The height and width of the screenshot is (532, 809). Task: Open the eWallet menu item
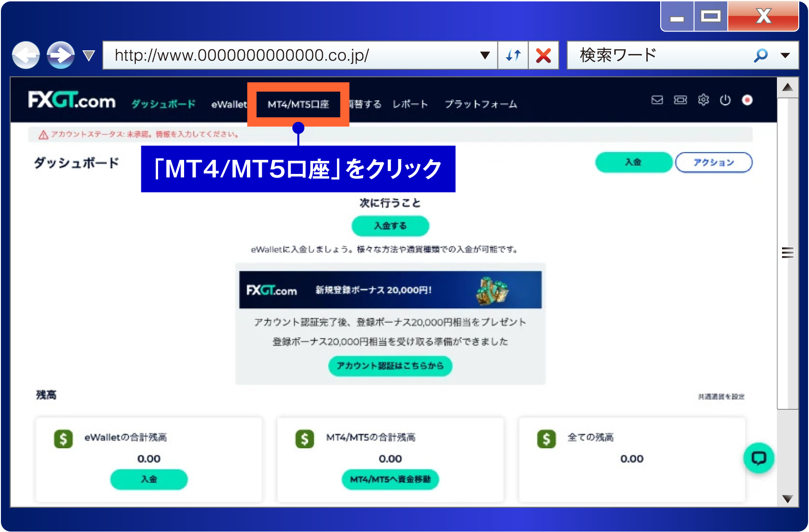point(229,104)
